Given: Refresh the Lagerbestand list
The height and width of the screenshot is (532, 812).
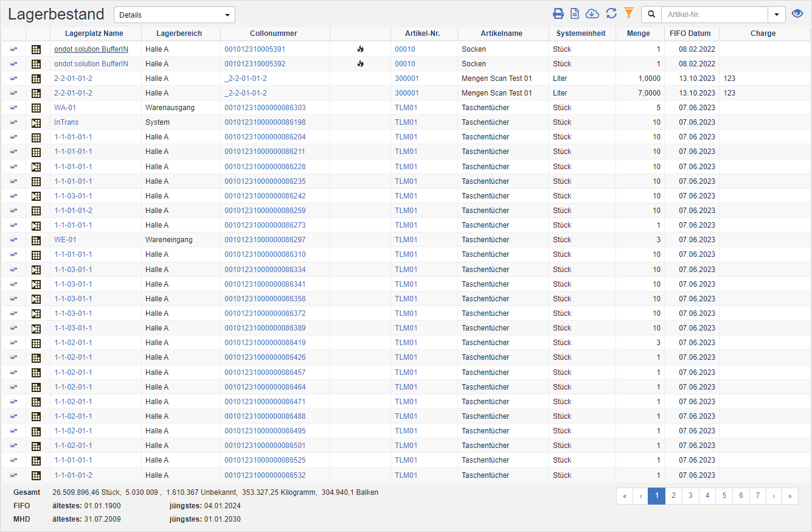Looking at the screenshot, I should tap(611, 14).
